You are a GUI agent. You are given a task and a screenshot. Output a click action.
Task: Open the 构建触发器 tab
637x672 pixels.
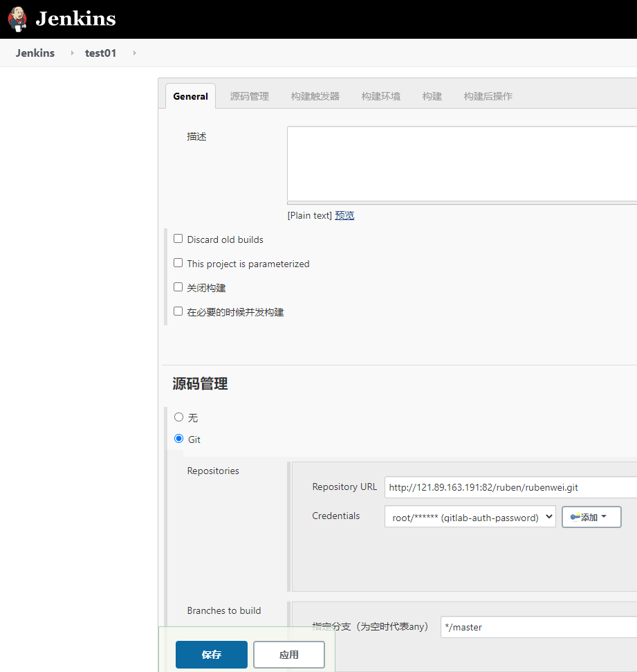click(x=315, y=96)
